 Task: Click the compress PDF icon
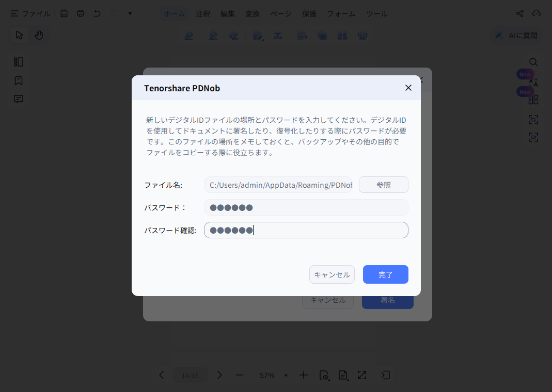[362, 36]
